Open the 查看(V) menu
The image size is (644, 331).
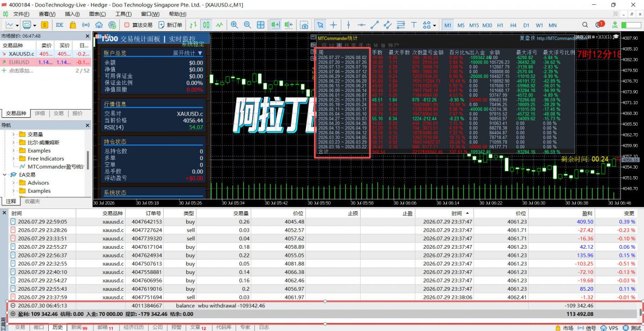tap(47, 14)
